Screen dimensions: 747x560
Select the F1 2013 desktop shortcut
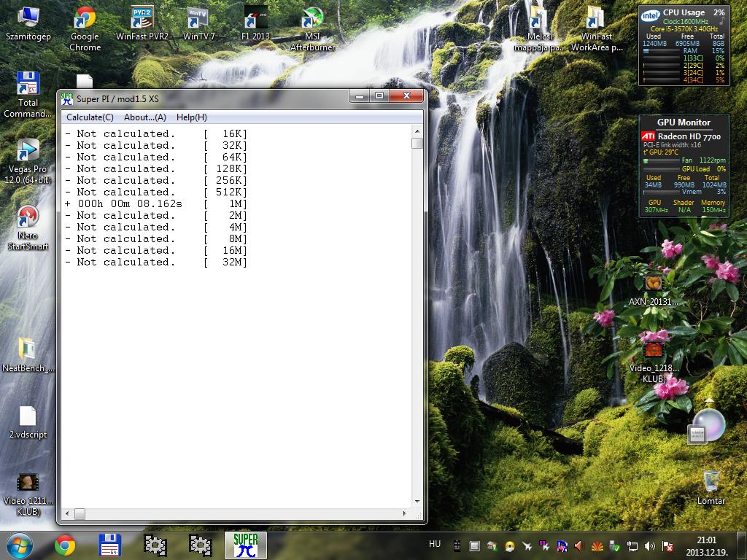(255, 24)
